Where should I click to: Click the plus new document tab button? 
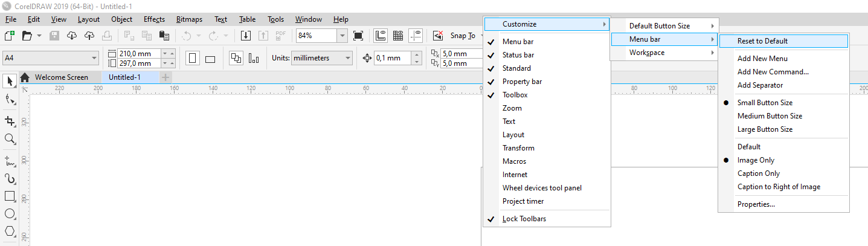(166, 77)
